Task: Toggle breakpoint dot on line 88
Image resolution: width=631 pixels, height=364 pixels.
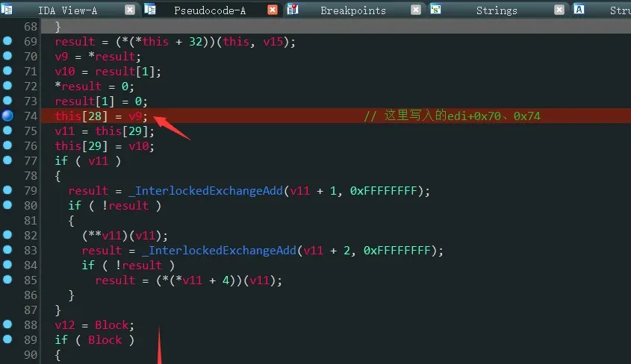Action: [7, 324]
